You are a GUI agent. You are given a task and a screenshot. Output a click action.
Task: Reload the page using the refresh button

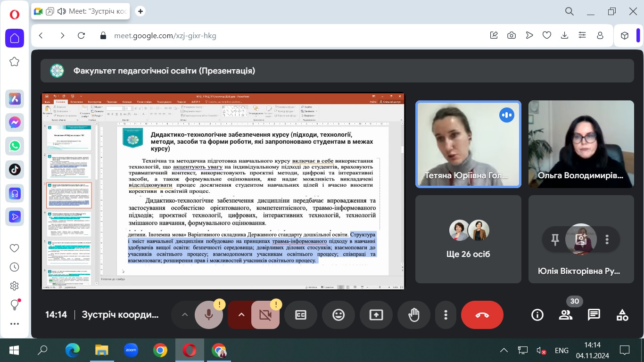[81, 35]
